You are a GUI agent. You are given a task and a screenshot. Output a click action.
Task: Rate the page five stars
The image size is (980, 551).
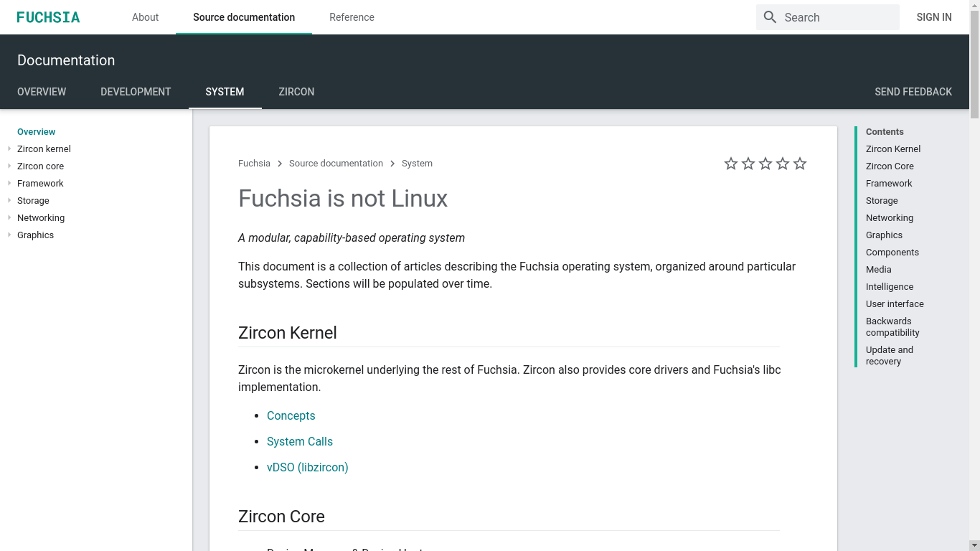click(x=800, y=164)
